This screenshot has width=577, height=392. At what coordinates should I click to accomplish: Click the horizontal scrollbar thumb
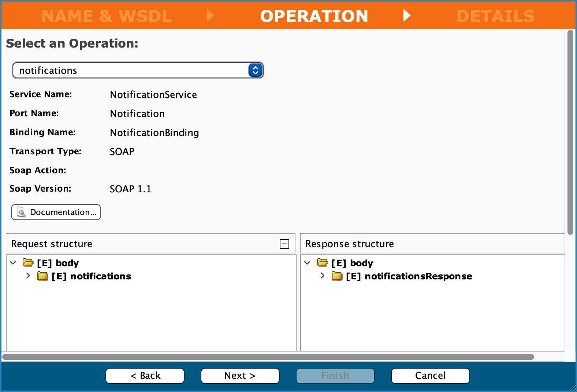(268, 357)
